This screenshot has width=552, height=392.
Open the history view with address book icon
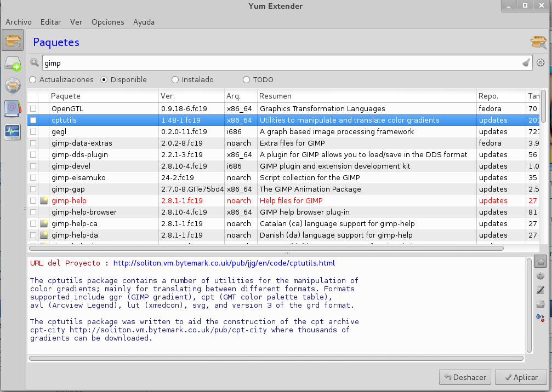pyautogui.click(x=13, y=108)
